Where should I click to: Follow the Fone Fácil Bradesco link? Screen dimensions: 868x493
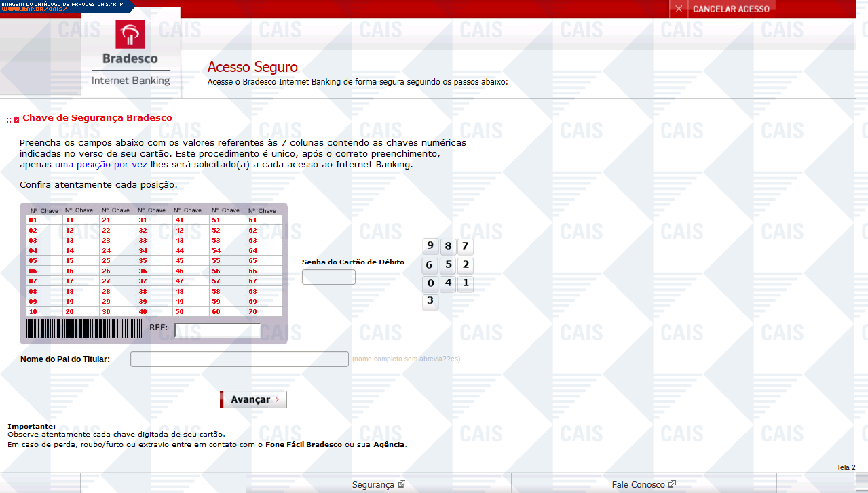pos(303,445)
